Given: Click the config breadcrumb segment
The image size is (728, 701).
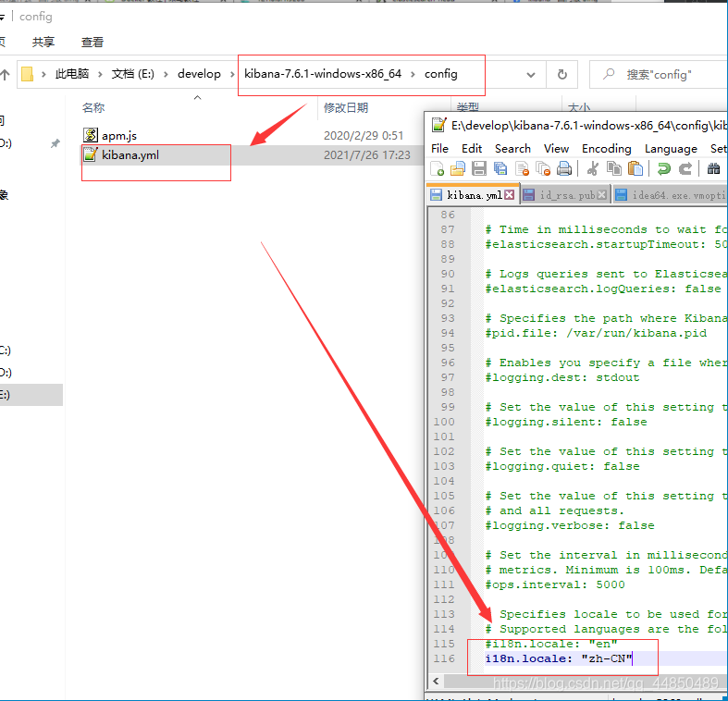Looking at the screenshot, I should click(441, 74).
